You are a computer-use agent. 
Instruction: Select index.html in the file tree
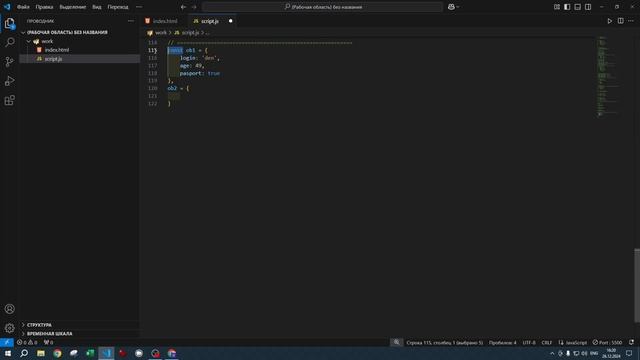[x=57, y=50]
